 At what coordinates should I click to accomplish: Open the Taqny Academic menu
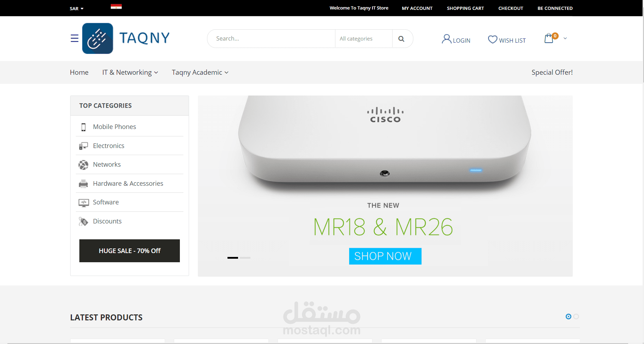point(200,72)
